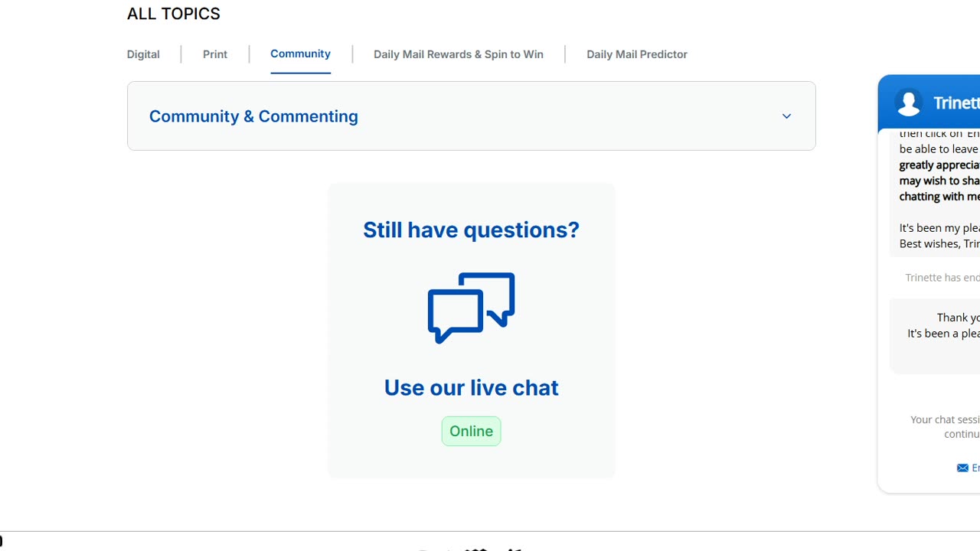980x551 pixels.
Task: Click the ALL TOPICS heading
Action: pyautogui.click(x=174, y=14)
